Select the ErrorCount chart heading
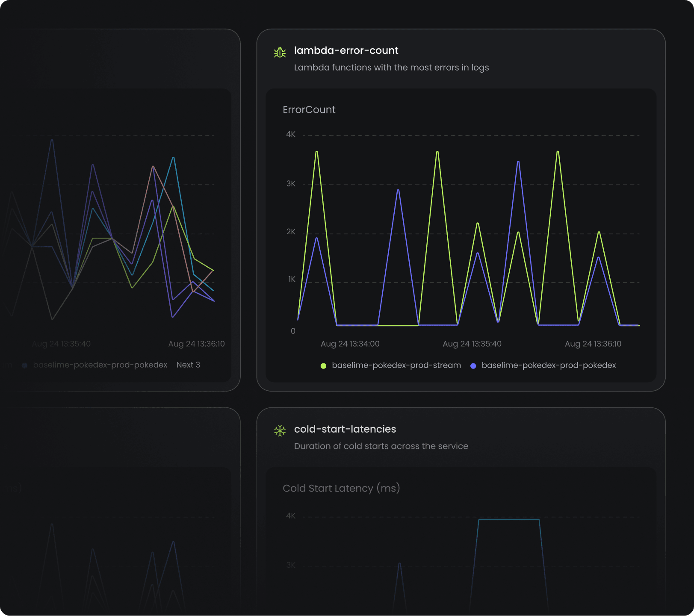694x616 pixels. pos(309,110)
